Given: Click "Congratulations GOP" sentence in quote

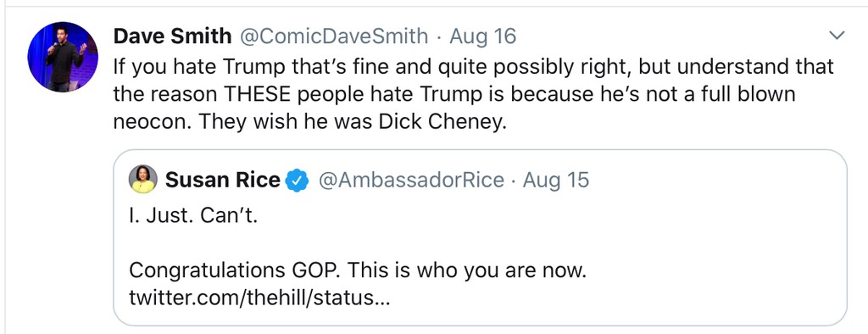Looking at the screenshot, I should tap(238, 271).
